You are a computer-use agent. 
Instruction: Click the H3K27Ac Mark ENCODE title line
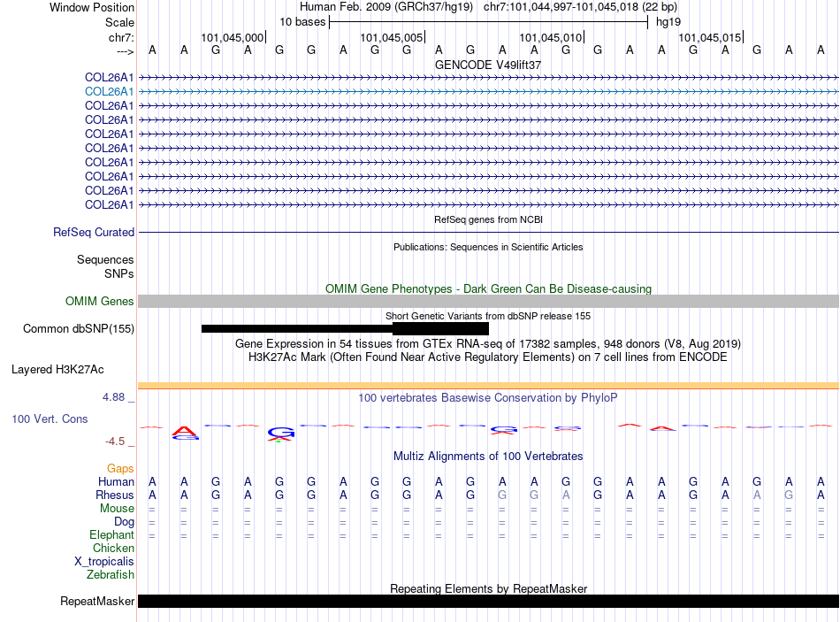(x=487, y=357)
